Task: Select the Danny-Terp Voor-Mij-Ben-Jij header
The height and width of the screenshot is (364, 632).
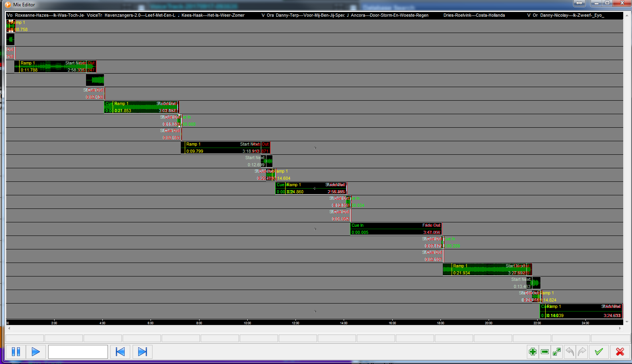Action: tap(310, 15)
